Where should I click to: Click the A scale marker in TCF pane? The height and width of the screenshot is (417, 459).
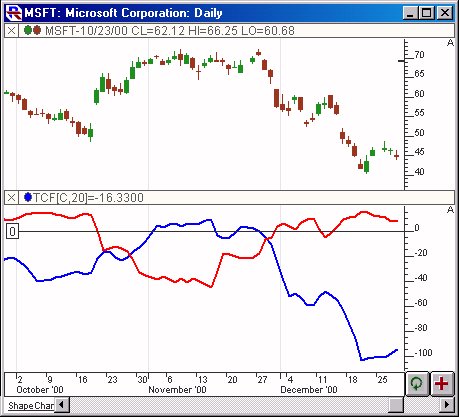[450, 210]
